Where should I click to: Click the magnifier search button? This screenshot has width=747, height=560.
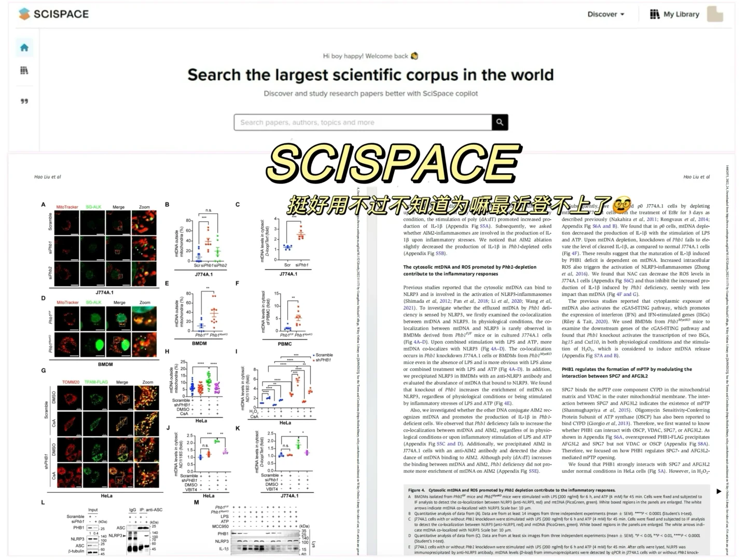click(x=500, y=122)
